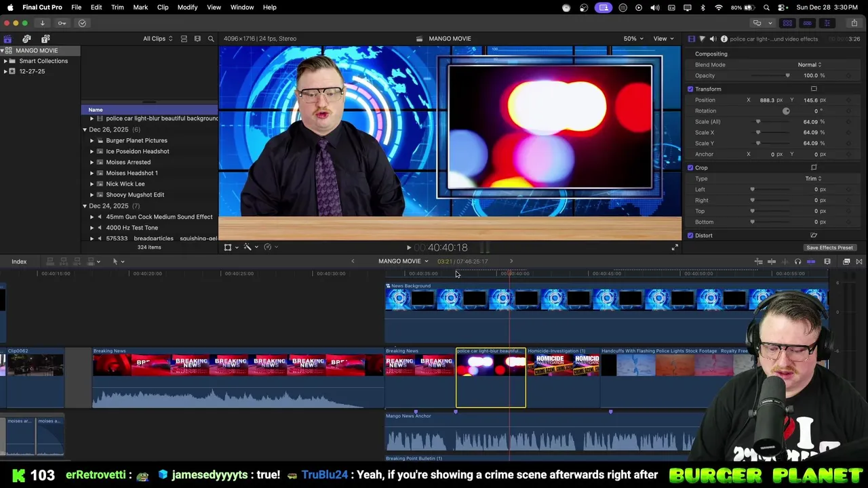Click the retime speedometer icon
This screenshot has height=488, width=868.
tap(267, 247)
